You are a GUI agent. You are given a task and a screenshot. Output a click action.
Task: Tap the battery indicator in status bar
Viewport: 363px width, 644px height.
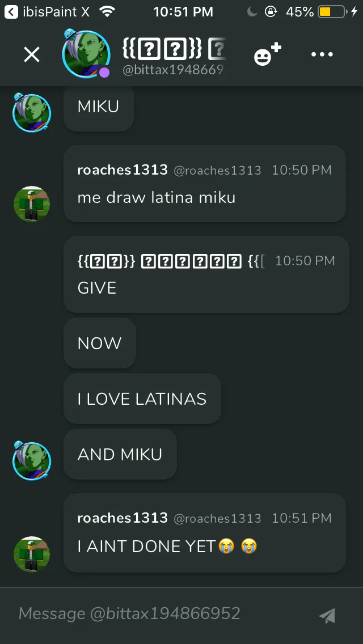pyautogui.click(x=332, y=12)
